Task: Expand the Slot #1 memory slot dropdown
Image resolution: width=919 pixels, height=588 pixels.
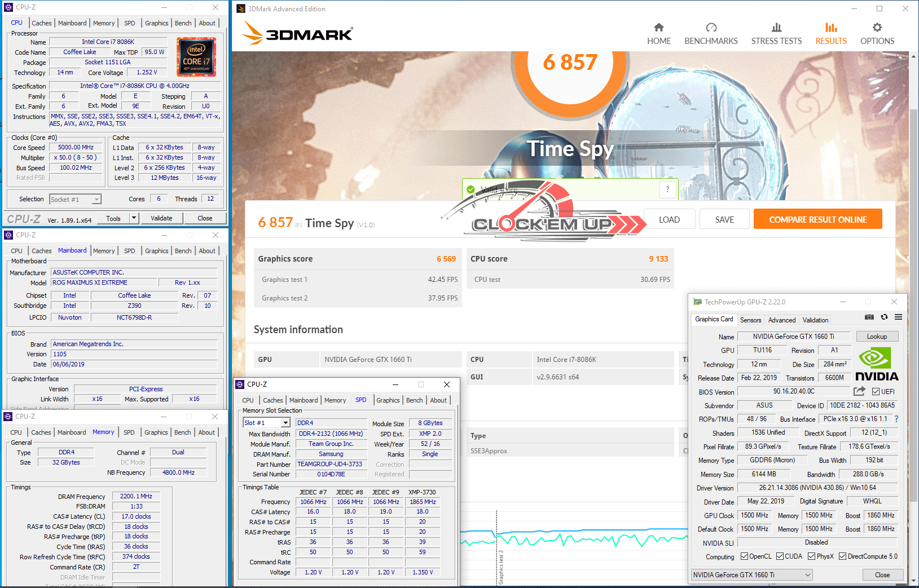Action: [285, 423]
